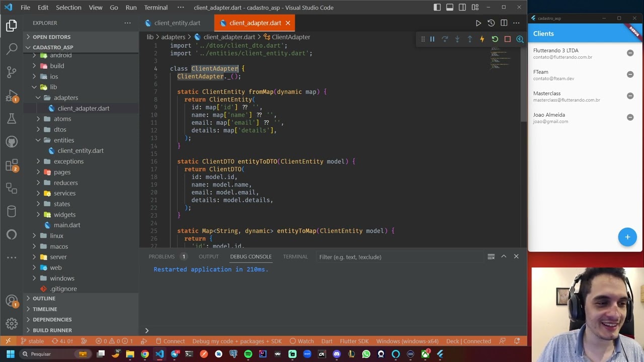Image resolution: width=644 pixels, height=362 pixels.
Task: Switch to the client_entity.dart tab
Action: coord(177,23)
